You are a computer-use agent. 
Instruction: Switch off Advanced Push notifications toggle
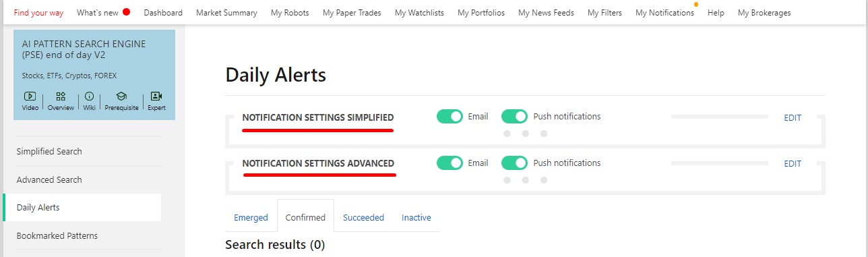coord(514,163)
